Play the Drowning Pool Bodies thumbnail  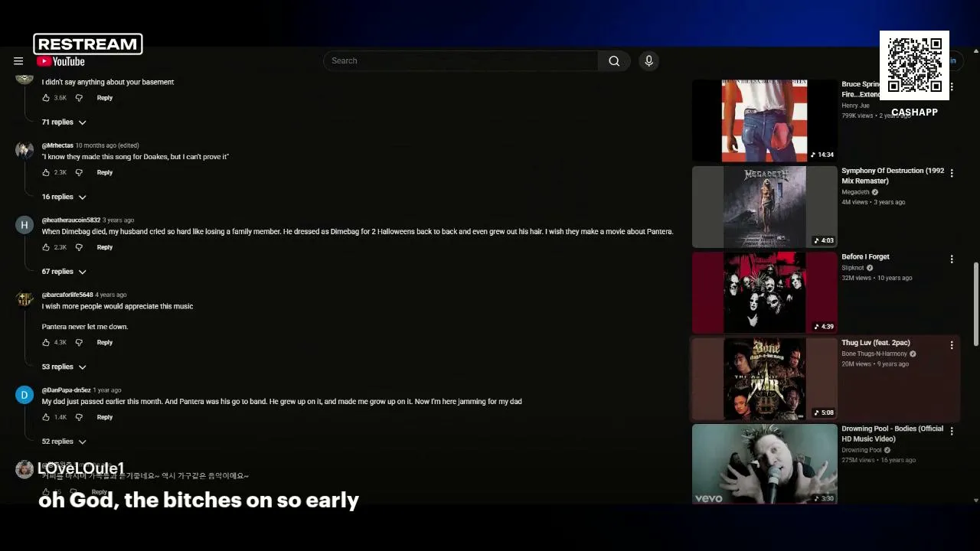(x=765, y=465)
